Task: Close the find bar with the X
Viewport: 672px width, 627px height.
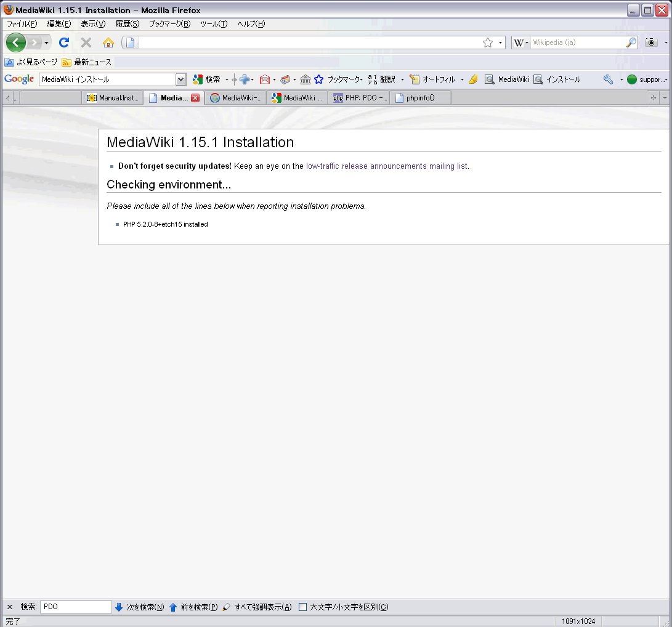Action: click(x=10, y=607)
